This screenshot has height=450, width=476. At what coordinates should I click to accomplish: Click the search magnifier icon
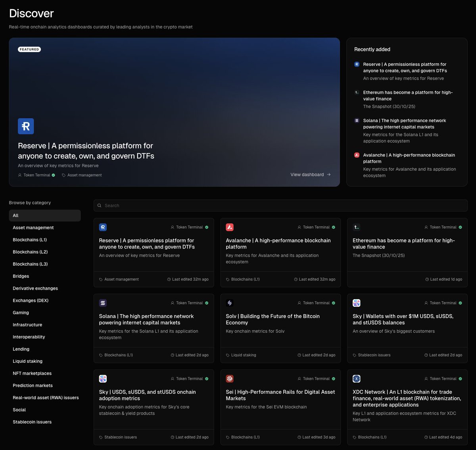click(99, 205)
